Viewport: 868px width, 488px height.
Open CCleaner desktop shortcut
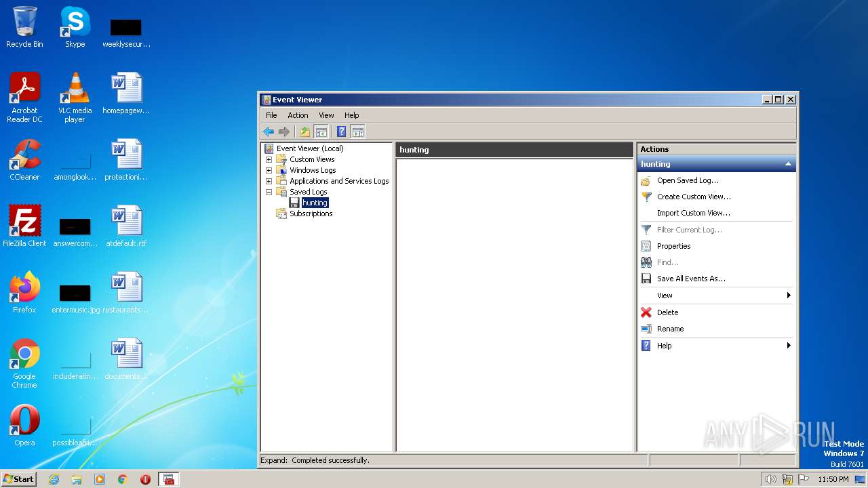[x=24, y=160]
